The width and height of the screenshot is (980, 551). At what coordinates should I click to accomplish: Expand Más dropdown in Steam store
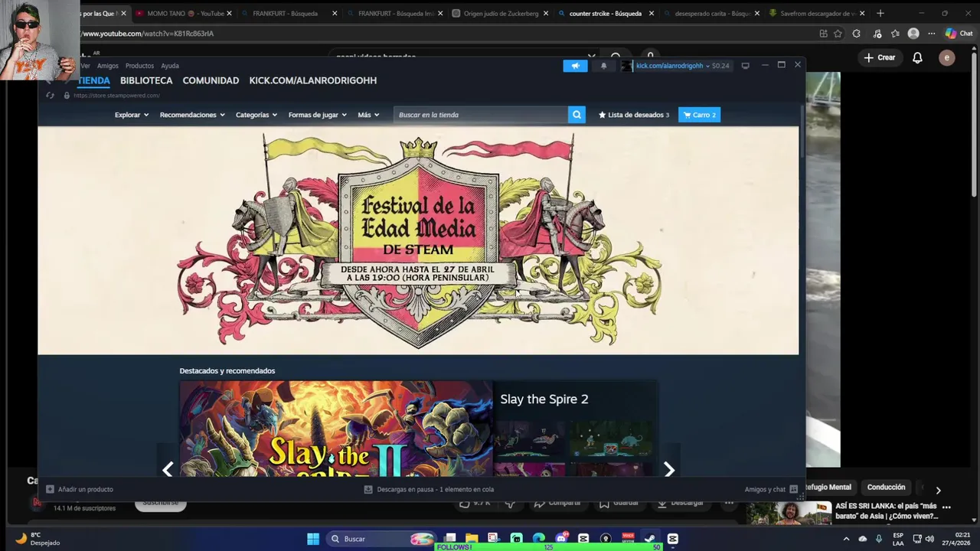tap(368, 115)
